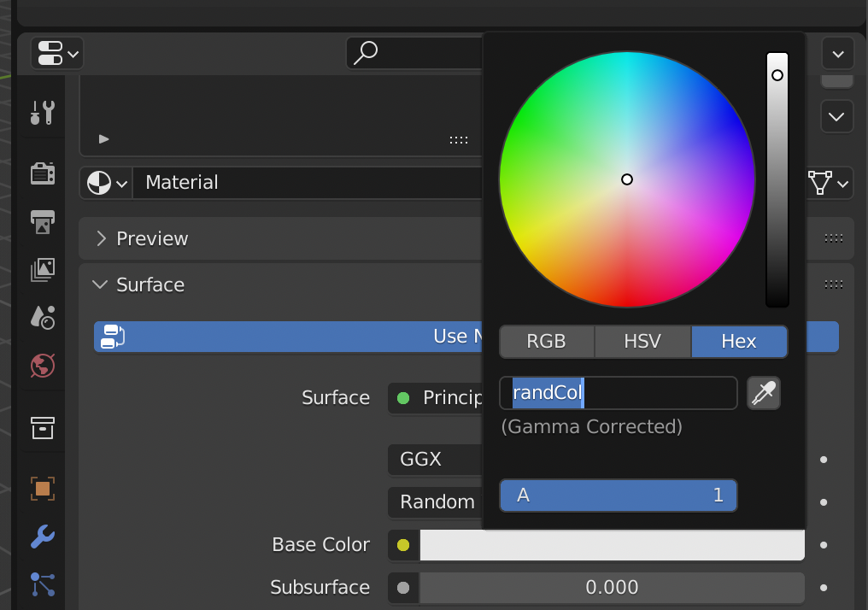Click the animate dot beside GGX
The width and height of the screenshot is (868, 610).
pyautogui.click(x=824, y=460)
